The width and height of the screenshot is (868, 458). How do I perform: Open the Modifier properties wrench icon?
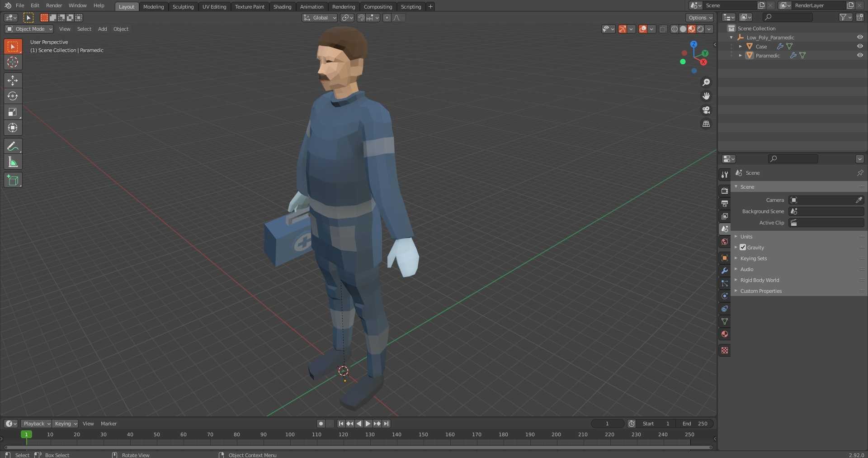tap(725, 271)
